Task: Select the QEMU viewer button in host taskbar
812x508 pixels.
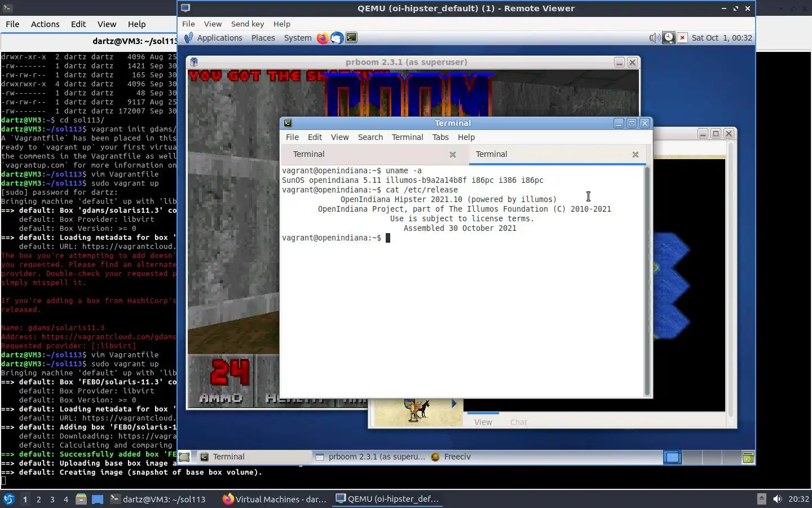Action: coord(387,499)
